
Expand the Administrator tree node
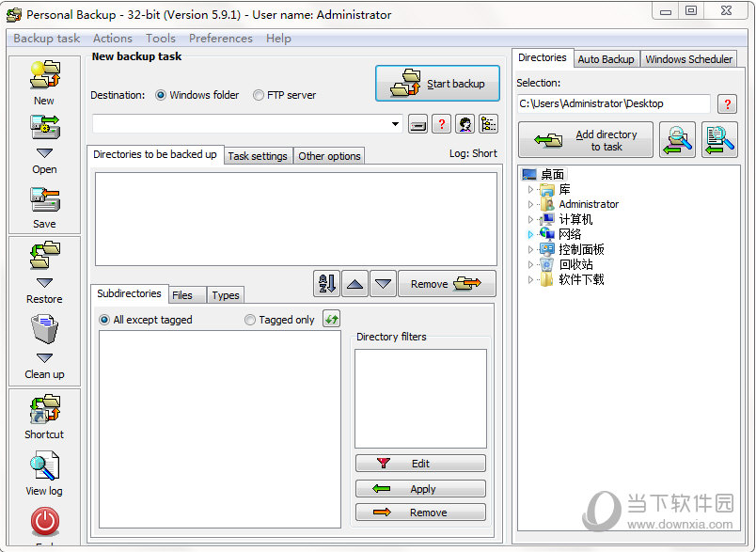click(530, 204)
